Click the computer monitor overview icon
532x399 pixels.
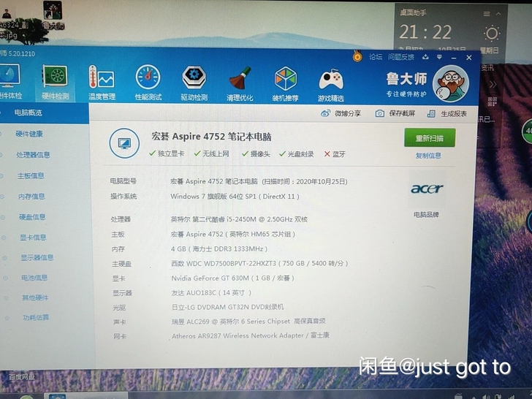tap(124, 142)
